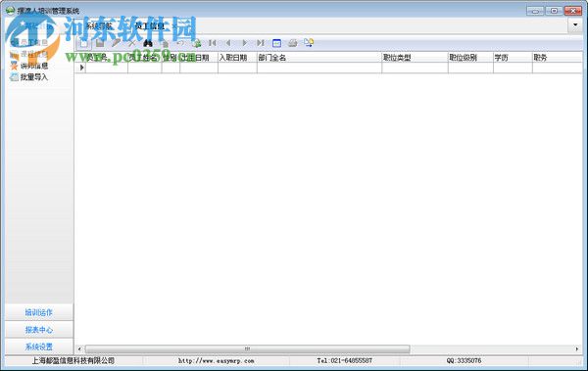Click the blue window toolbar icon

tap(276, 43)
